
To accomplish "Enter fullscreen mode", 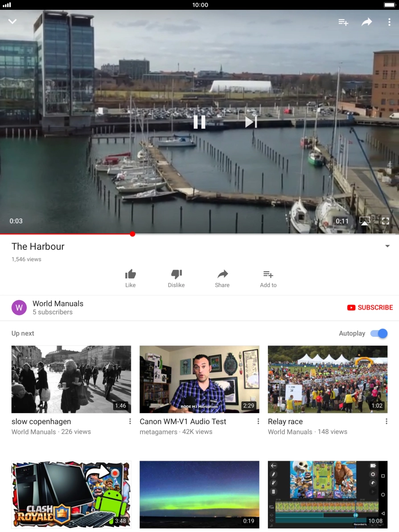I will coord(386,221).
